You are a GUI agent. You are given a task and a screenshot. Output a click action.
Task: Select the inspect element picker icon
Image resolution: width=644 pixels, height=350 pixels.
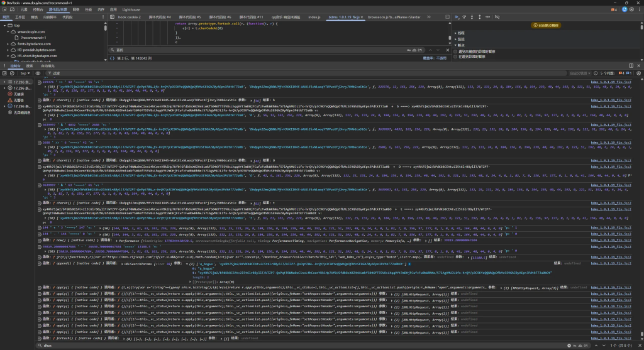[x=4, y=11]
